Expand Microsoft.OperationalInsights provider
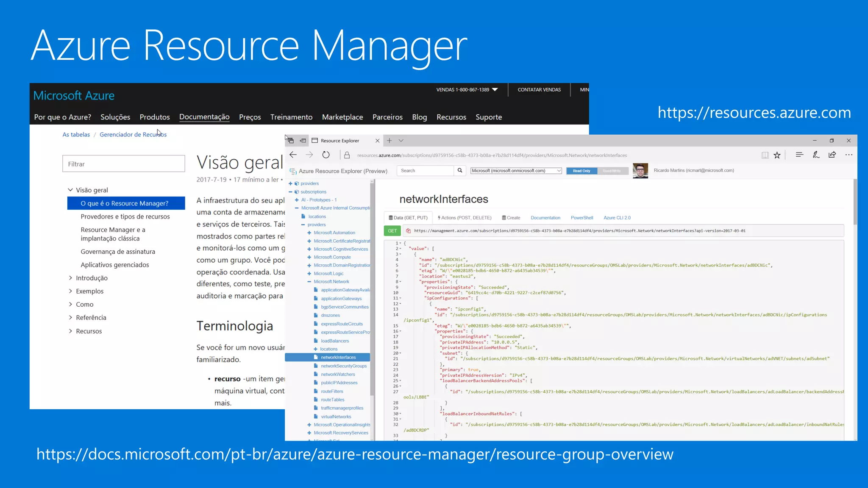Viewport: 868px width, 488px height. click(309, 425)
